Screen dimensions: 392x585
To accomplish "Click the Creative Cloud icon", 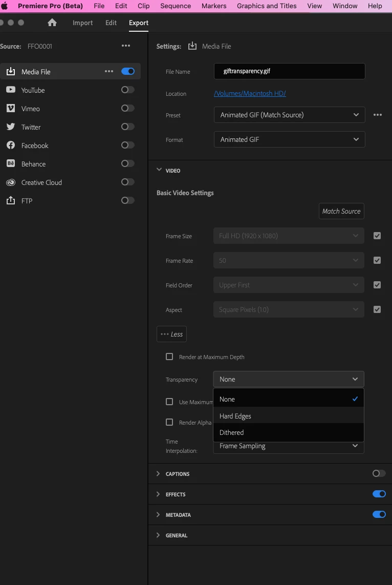I will point(11,182).
